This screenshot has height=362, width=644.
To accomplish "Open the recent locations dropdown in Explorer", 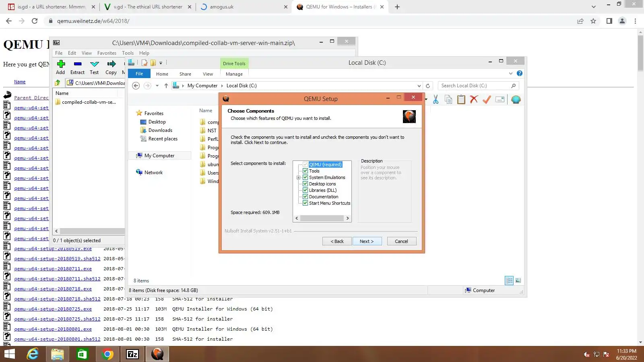I will 157,86.
